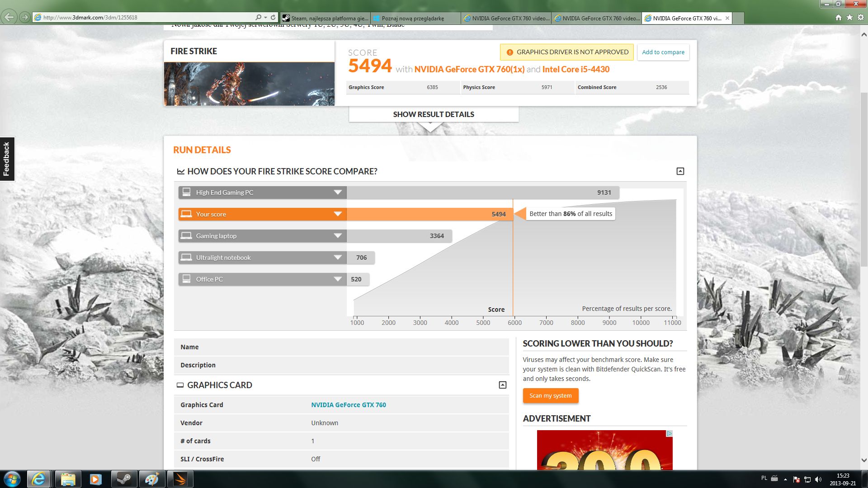Expand the Gaming laptop dropdown arrow
Screen dimensions: 868x488
coord(337,236)
